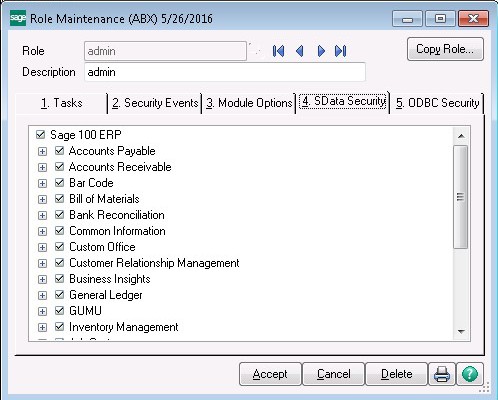This screenshot has height=400, width=498.
Task: Select the General Ledger tree label
Action: coord(106,295)
